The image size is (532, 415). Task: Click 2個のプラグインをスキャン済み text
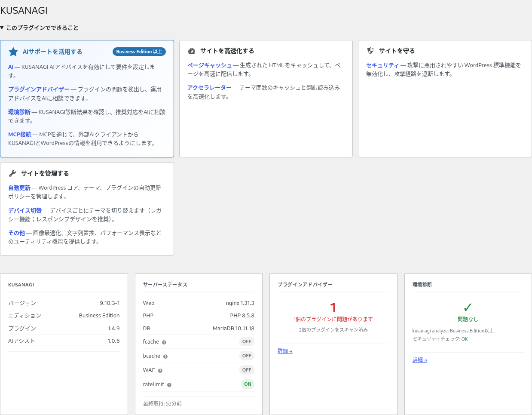tap(333, 330)
